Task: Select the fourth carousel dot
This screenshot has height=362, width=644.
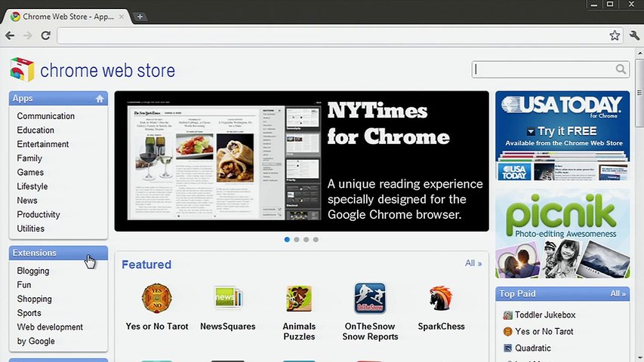Action: pyautogui.click(x=316, y=240)
